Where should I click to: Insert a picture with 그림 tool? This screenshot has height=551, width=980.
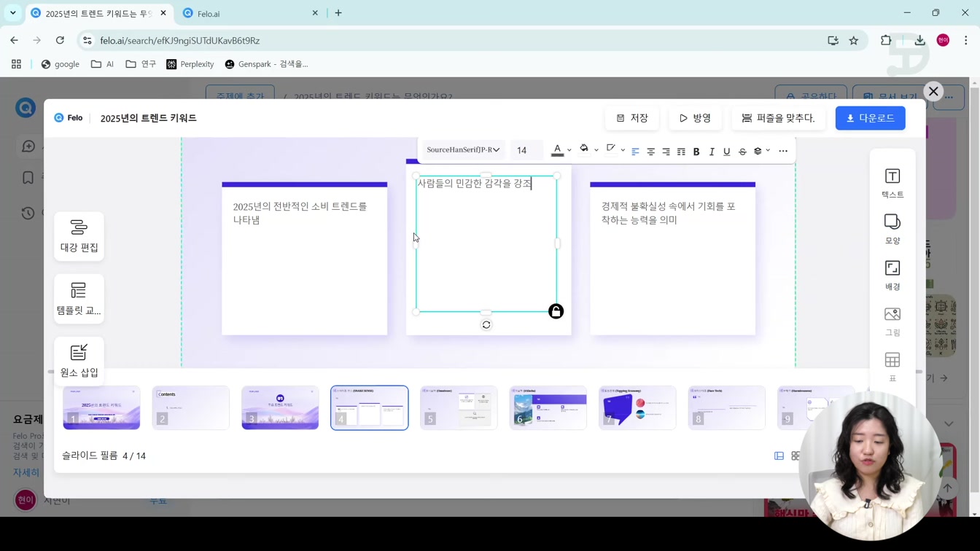[892, 321]
